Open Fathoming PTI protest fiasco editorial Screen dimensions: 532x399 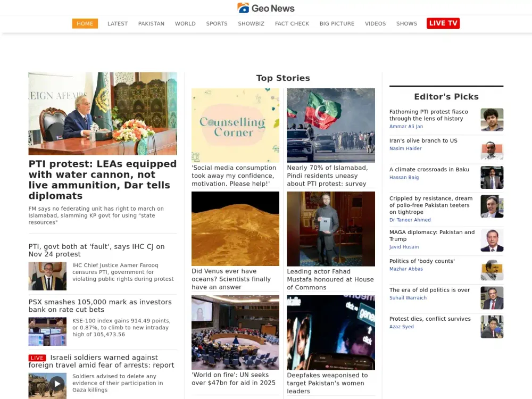[429, 115]
